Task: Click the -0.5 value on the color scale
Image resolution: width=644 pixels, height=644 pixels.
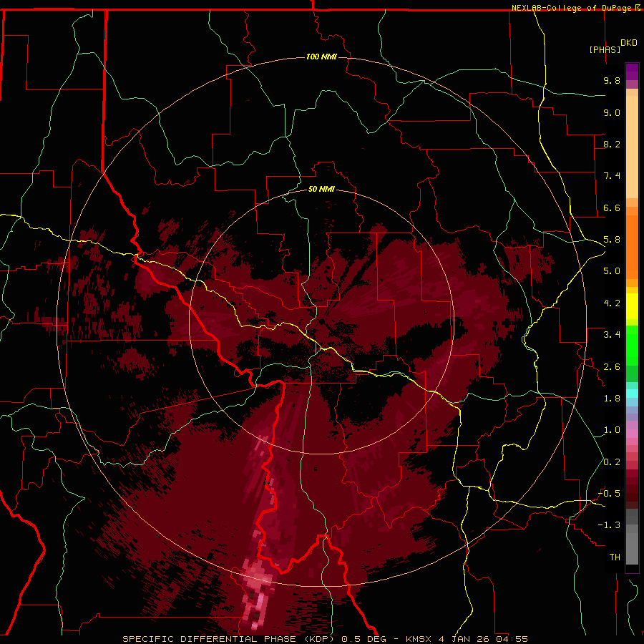Action: pyautogui.click(x=609, y=494)
